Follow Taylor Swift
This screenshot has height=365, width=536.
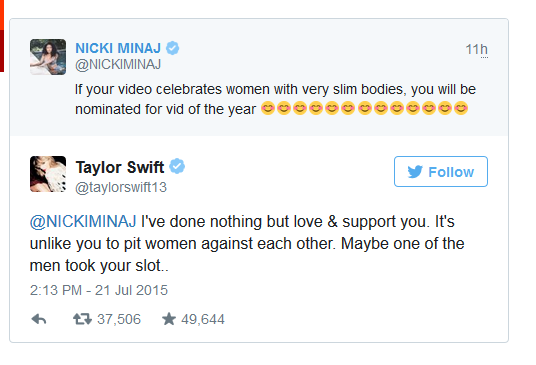click(441, 172)
